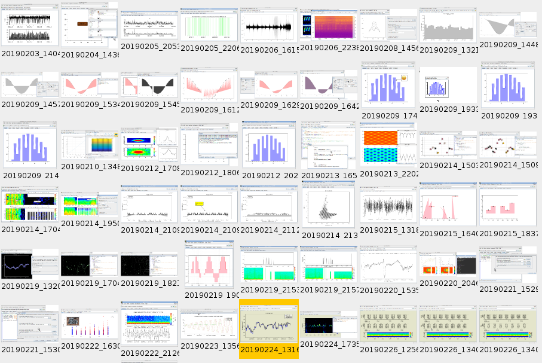Select the 20190214_213 swirl scatter thumbnail
The image size is (542, 363).
(x=329, y=205)
